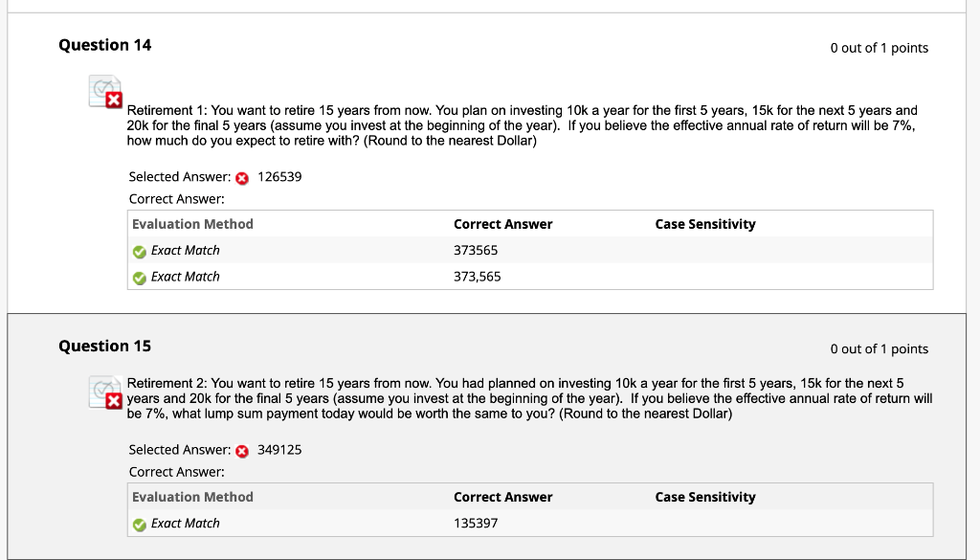Click green check icon beside 135397 Exact Match
Image resolution: width=980 pixels, height=560 pixels.
coord(140,525)
